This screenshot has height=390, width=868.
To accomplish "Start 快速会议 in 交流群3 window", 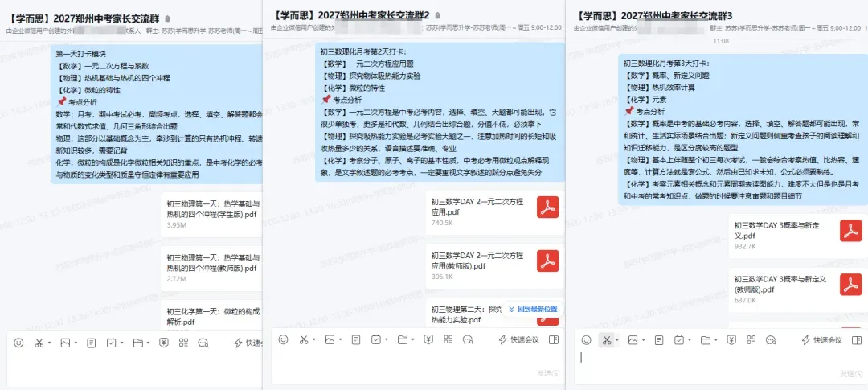I will (x=821, y=340).
